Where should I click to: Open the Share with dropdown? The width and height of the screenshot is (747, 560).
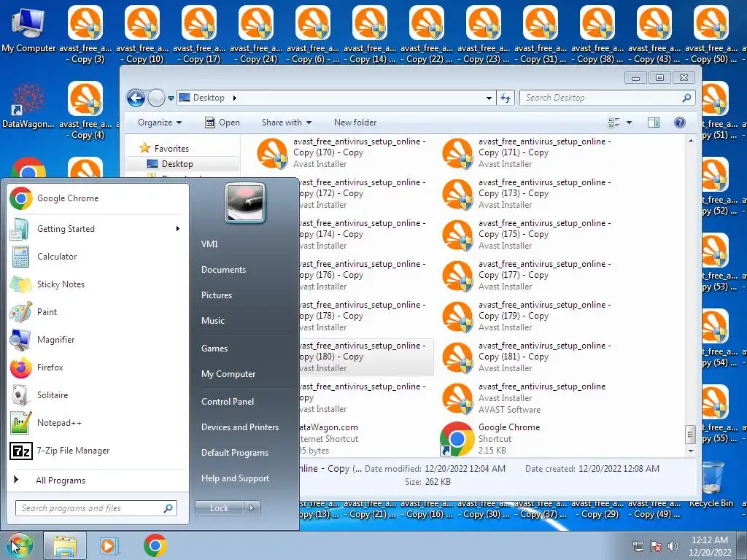point(286,122)
